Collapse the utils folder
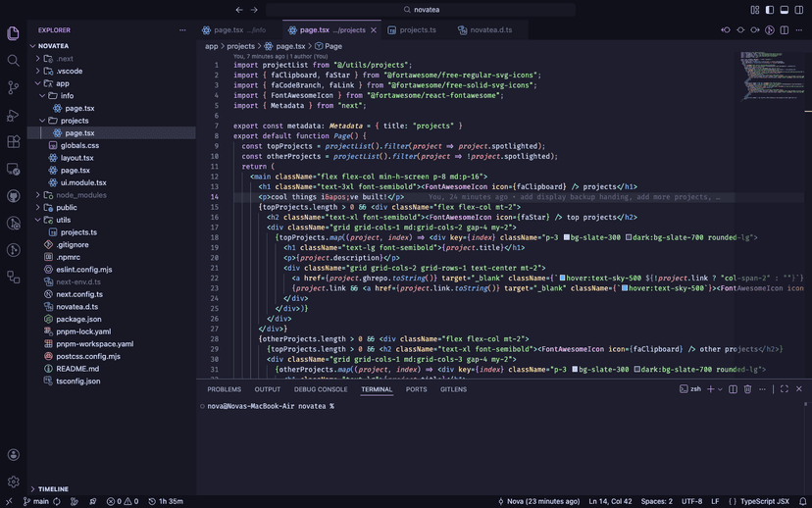Viewport: 812px width, 508px height. click(63, 220)
